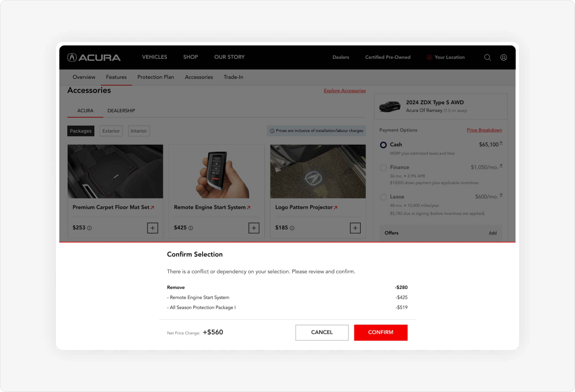Viewport: 575px width, 392px height.
Task: Open the Certified Pre-Owned link
Action: click(x=388, y=57)
